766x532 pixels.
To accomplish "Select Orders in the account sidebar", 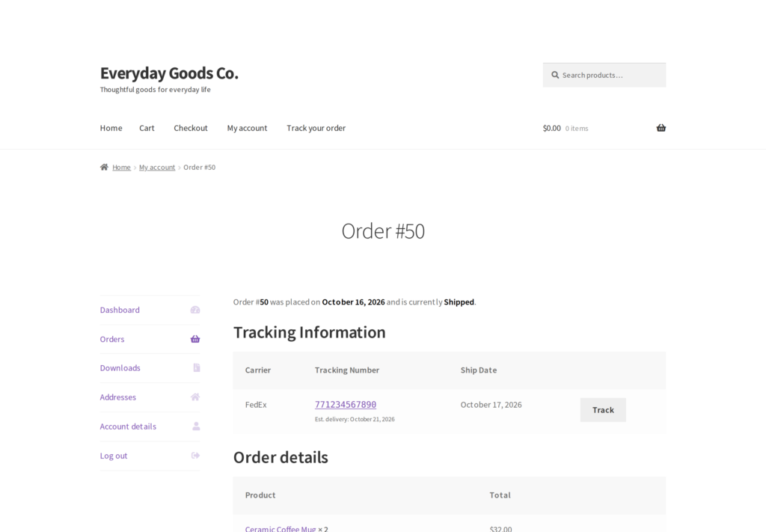I will point(112,339).
